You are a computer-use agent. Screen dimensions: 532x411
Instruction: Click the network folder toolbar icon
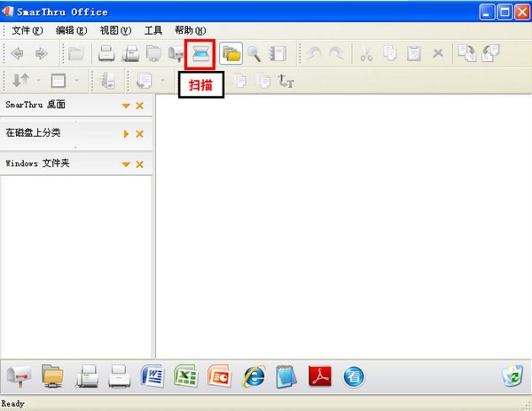point(153,53)
